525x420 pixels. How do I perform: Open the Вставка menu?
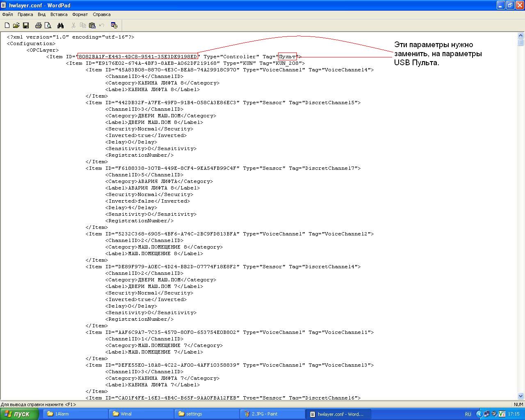coord(59,14)
